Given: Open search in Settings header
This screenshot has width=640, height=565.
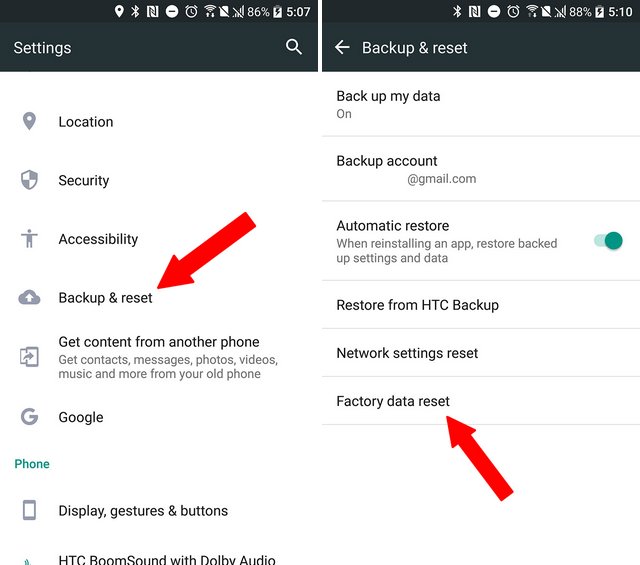Looking at the screenshot, I should tap(293, 47).
